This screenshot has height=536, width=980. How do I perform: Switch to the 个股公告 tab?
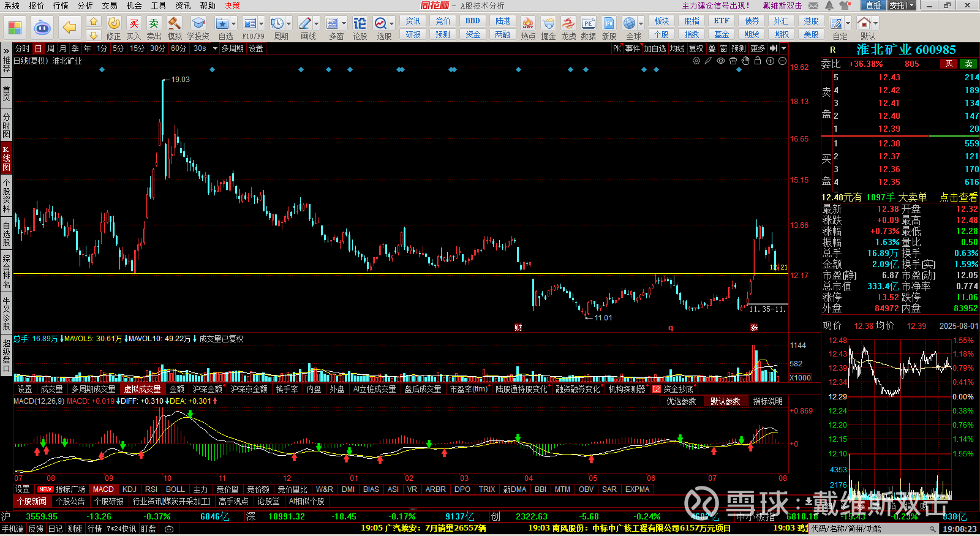pos(70,501)
